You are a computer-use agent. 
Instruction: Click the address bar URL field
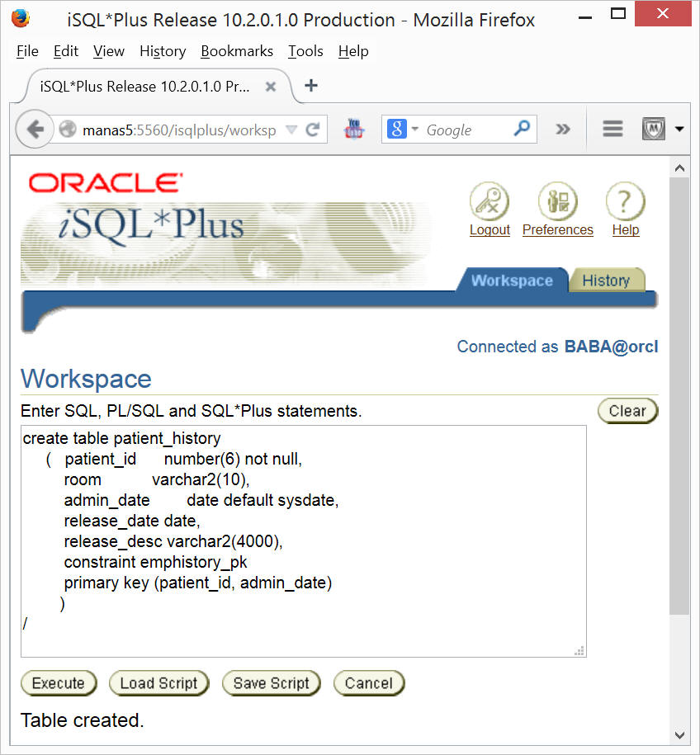pos(178,130)
